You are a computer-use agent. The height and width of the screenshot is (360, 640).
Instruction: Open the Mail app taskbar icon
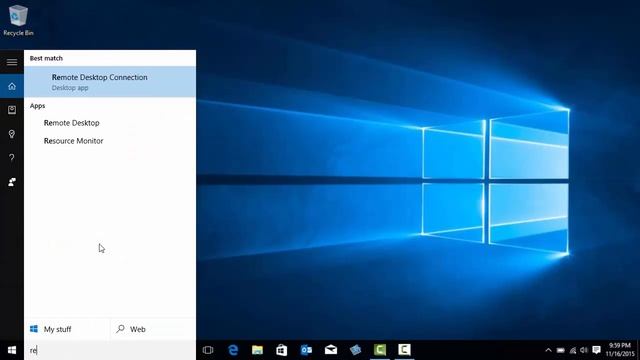(331, 350)
